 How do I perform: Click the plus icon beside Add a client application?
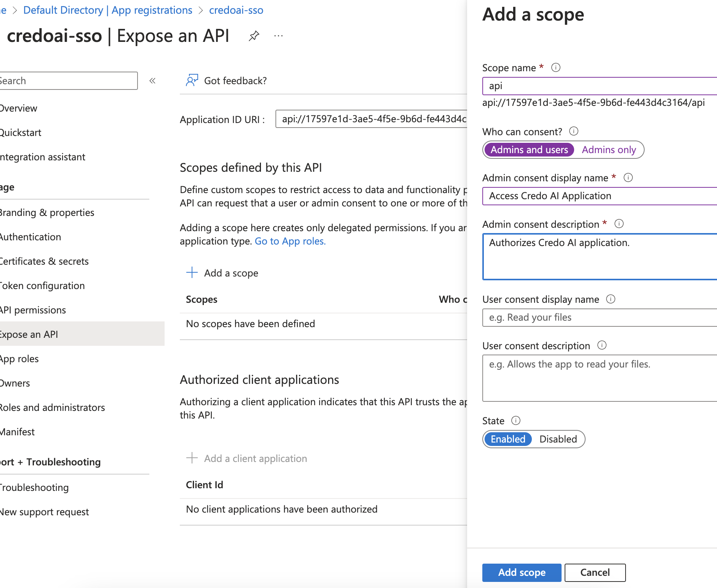[192, 458]
